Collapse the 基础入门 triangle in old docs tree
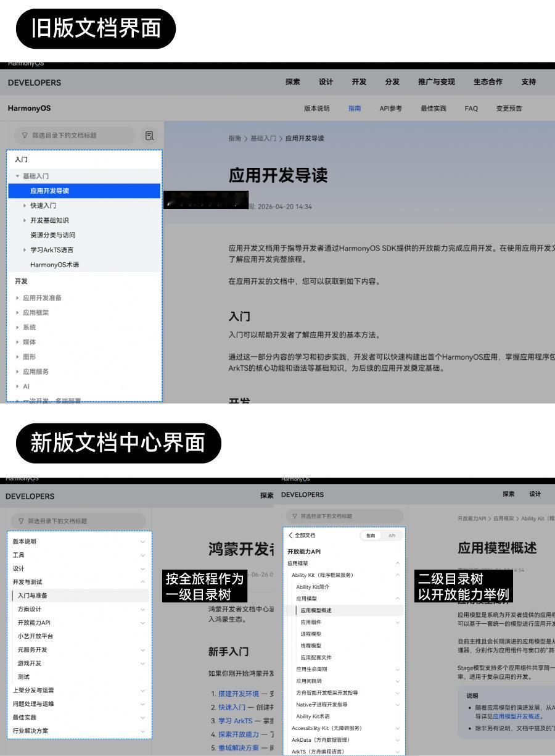The image size is (555, 756). [17, 177]
